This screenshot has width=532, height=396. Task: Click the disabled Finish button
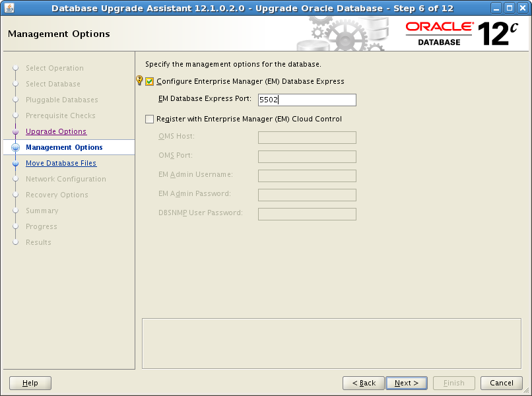click(454, 383)
